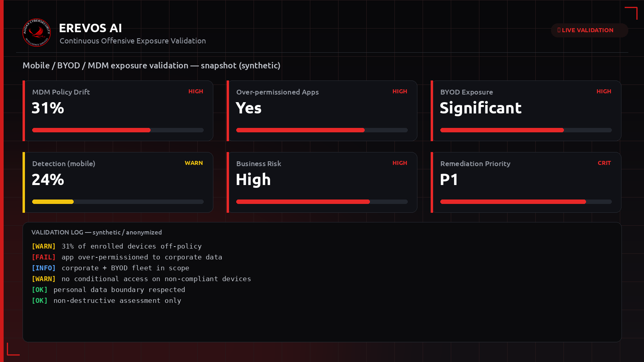644x362 pixels.
Task: Click the 24% detection value
Action: coord(48,180)
